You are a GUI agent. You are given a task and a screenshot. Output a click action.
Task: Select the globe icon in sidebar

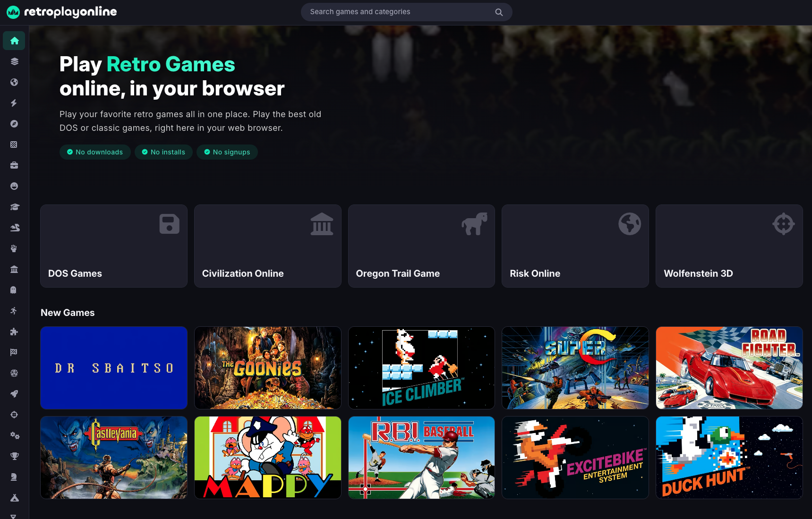point(14,82)
